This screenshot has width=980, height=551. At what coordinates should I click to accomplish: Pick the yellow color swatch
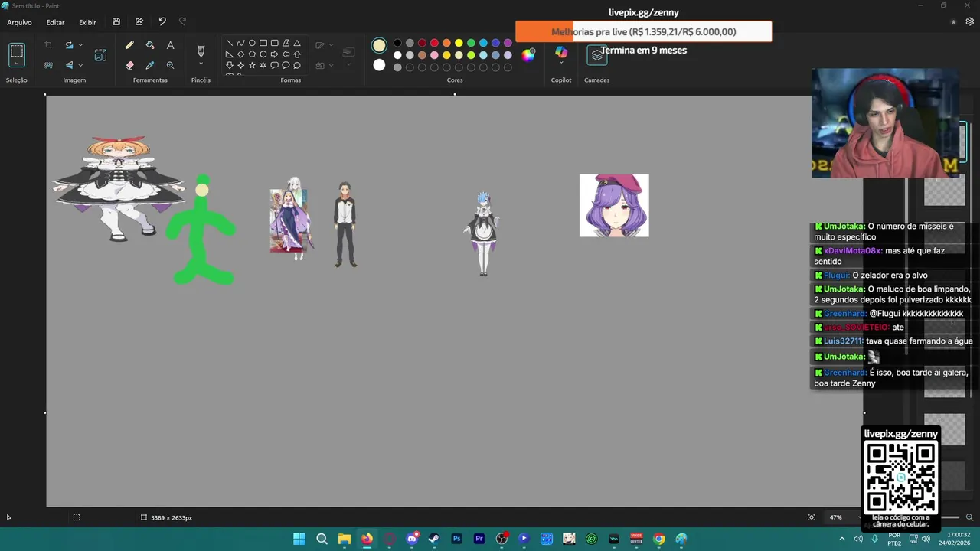pyautogui.click(x=459, y=43)
